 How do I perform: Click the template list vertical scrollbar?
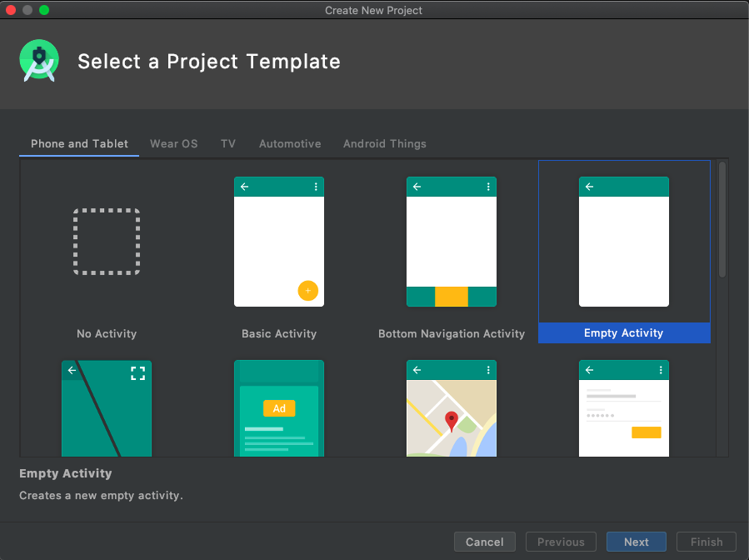(x=722, y=220)
